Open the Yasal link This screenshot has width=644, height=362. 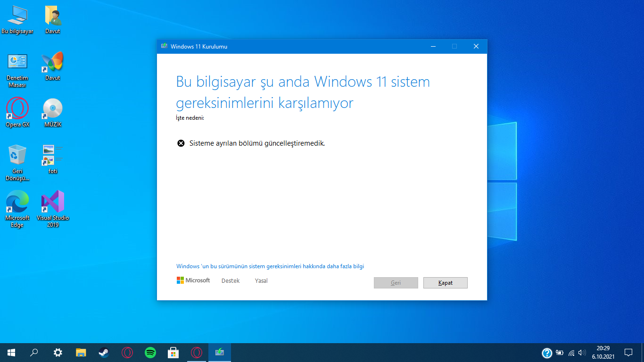click(x=261, y=281)
